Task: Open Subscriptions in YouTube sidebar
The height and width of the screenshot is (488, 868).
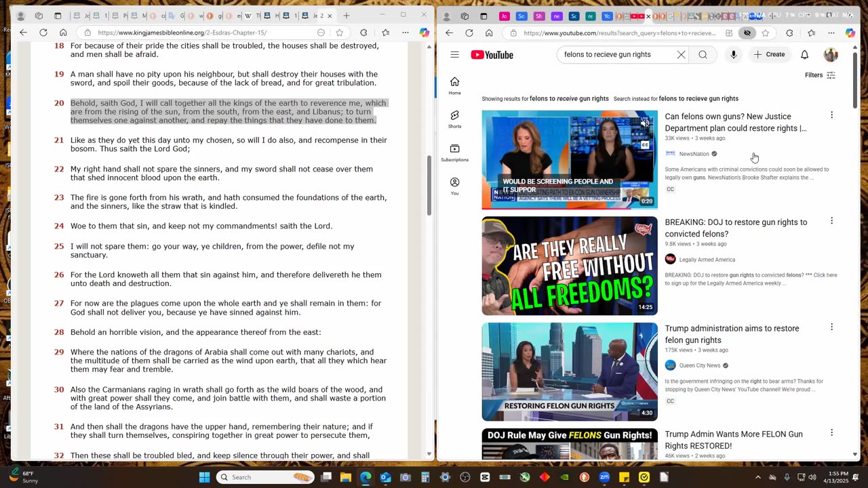Action: coord(454,152)
